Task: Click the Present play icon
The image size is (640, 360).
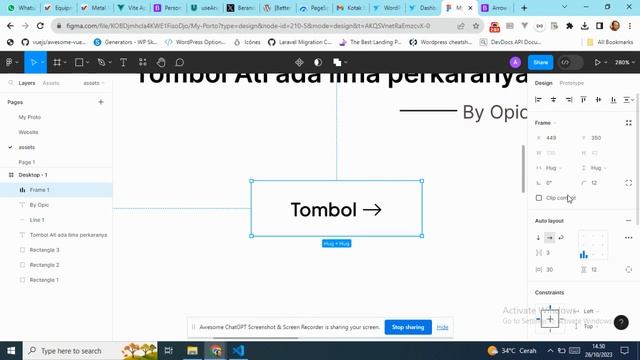Action: 598,62
